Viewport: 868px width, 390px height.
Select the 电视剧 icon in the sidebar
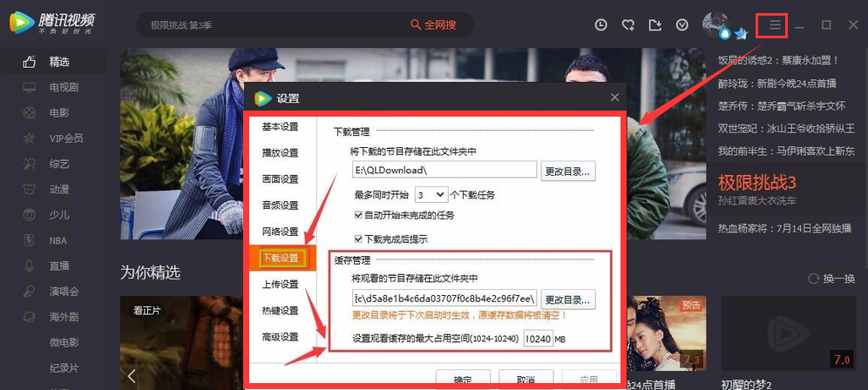click(x=30, y=88)
